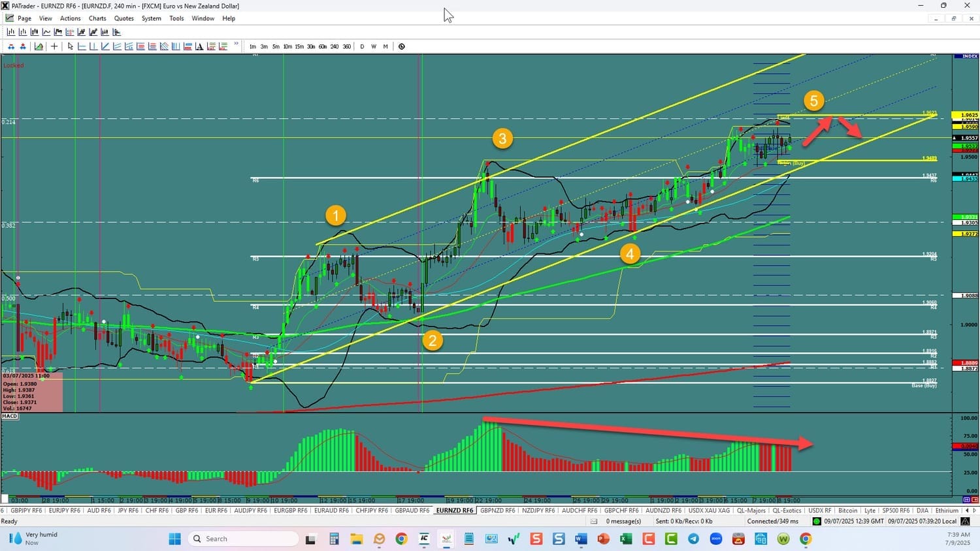This screenshot has height=551, width=980.
Task: Switch to the 60m timeframe
Action: point(323,46)
